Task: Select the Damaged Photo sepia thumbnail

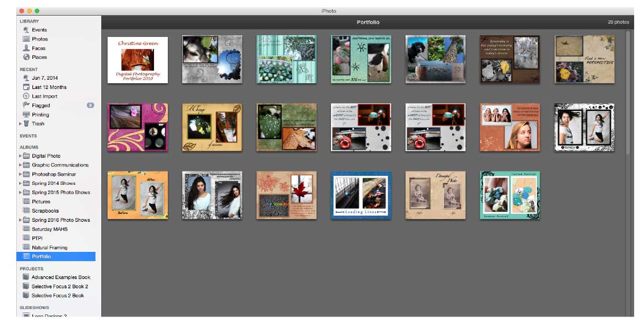Action: point(435,195)
